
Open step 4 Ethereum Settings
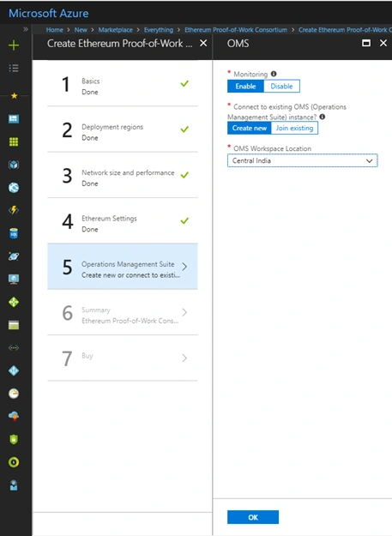(x=123, y=220)
